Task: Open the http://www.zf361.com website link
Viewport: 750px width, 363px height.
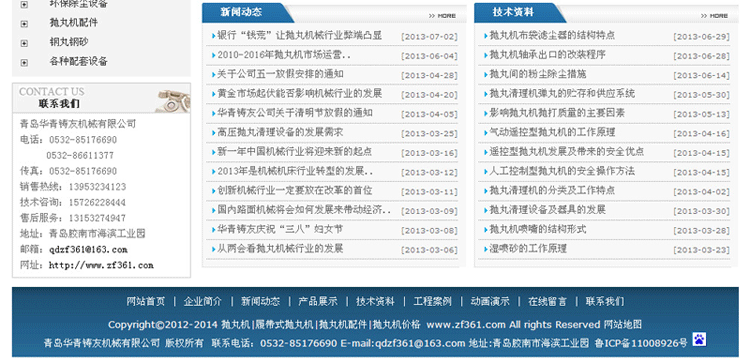Action: [x=101, y=265]
